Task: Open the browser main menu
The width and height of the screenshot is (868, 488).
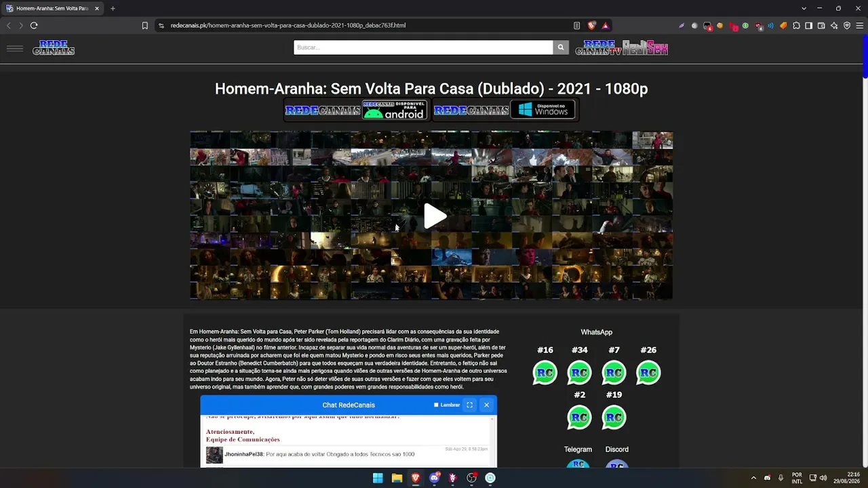Action: click(x=860, y=26)
